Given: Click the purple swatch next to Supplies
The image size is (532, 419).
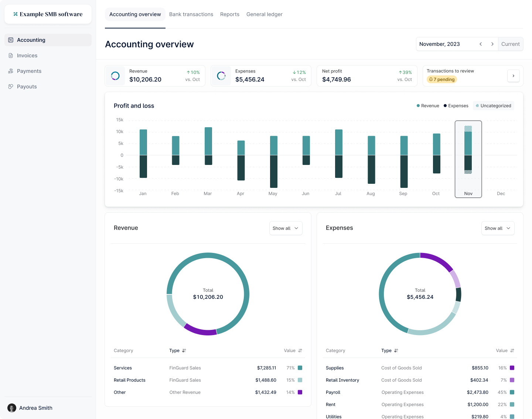Looking at the screenshot, I should [512, 368].
